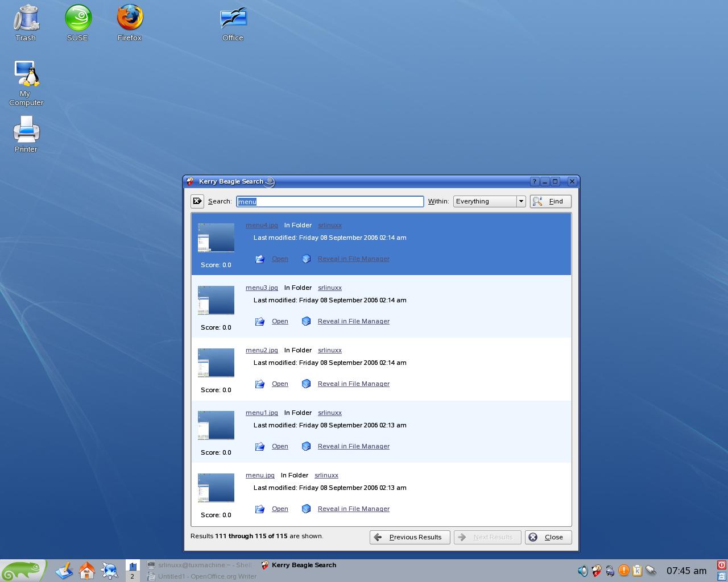Click the lock screen button in panel
This screenshot has height=582, width=728.
tap(722, 576)
